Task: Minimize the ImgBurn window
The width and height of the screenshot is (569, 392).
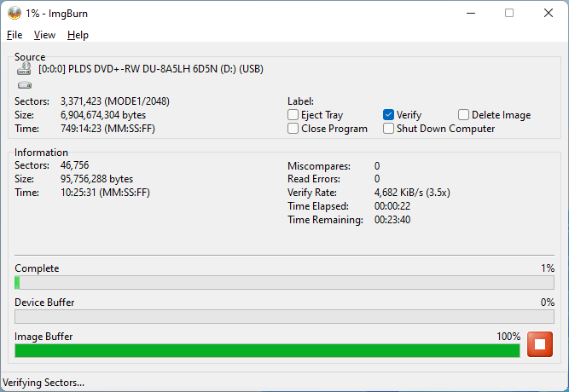Action: 470,13
